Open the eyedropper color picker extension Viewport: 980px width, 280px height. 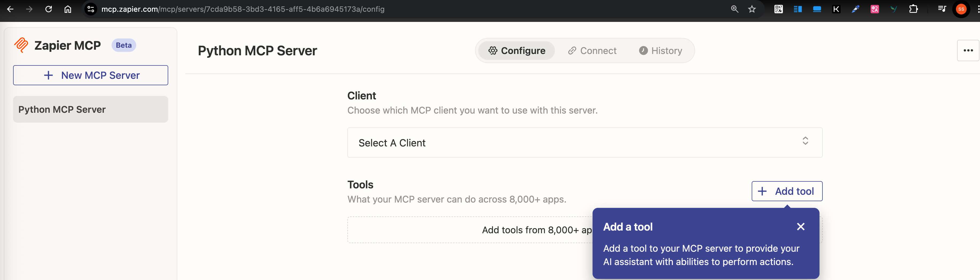tap(855, 9)
